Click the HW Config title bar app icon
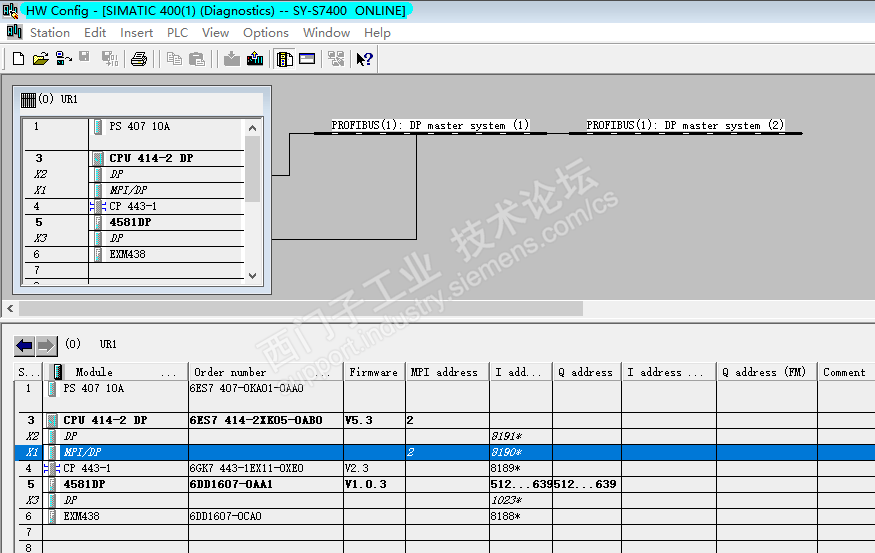The image size is (875, 553). tap(11, 10)
